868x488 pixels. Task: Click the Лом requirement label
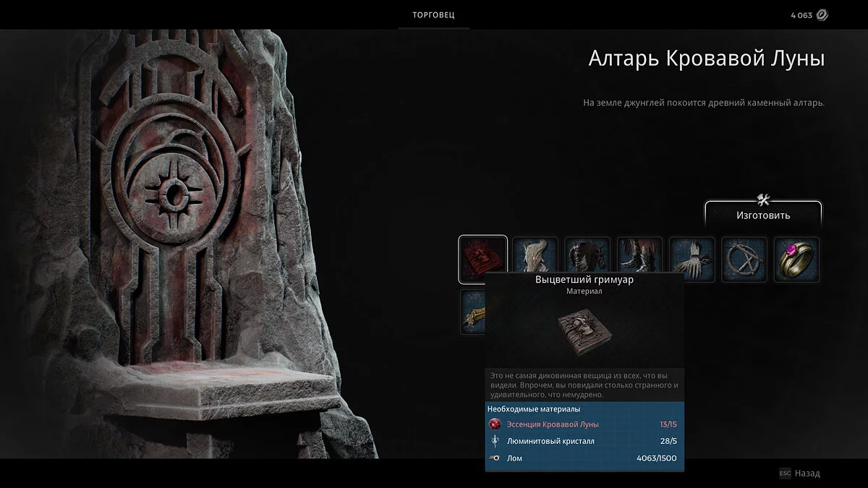[x=514, y=458]
